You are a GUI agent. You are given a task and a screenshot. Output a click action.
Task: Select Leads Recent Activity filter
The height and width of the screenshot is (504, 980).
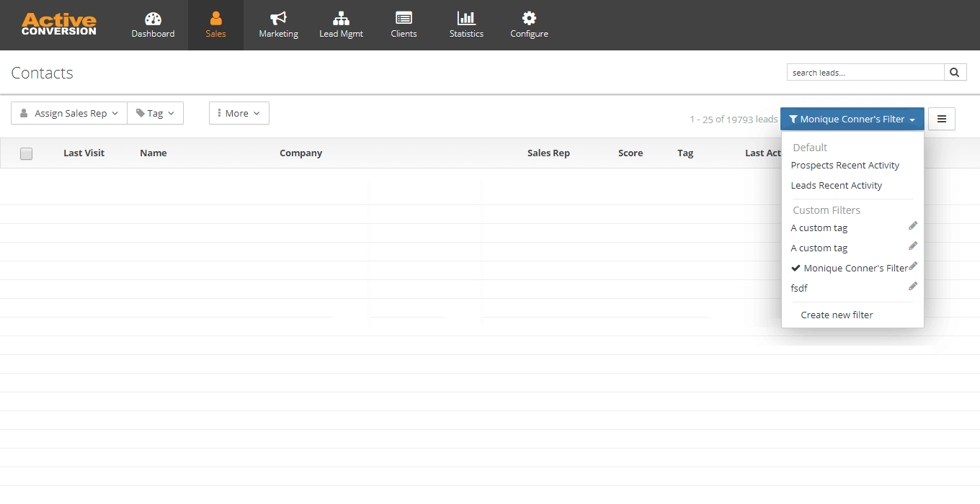click(837, 186)
